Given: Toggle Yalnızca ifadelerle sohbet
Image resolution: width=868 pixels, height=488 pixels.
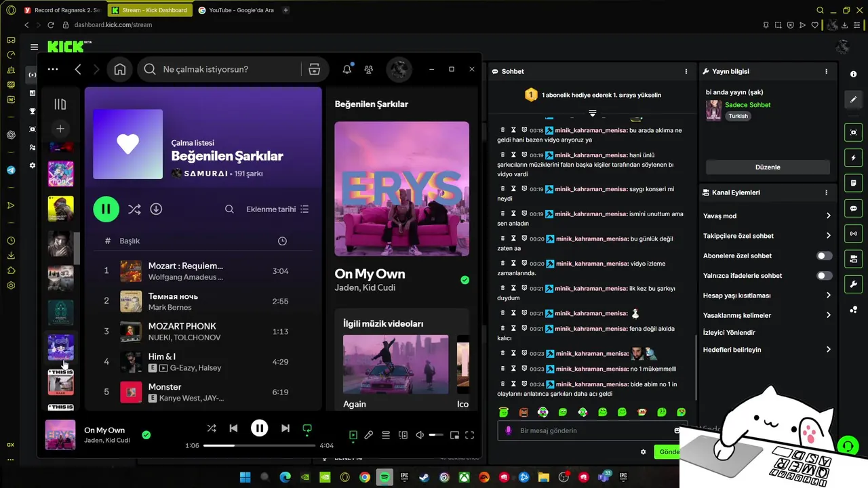Looking at the screenshot, I should [x=824, y=276].
